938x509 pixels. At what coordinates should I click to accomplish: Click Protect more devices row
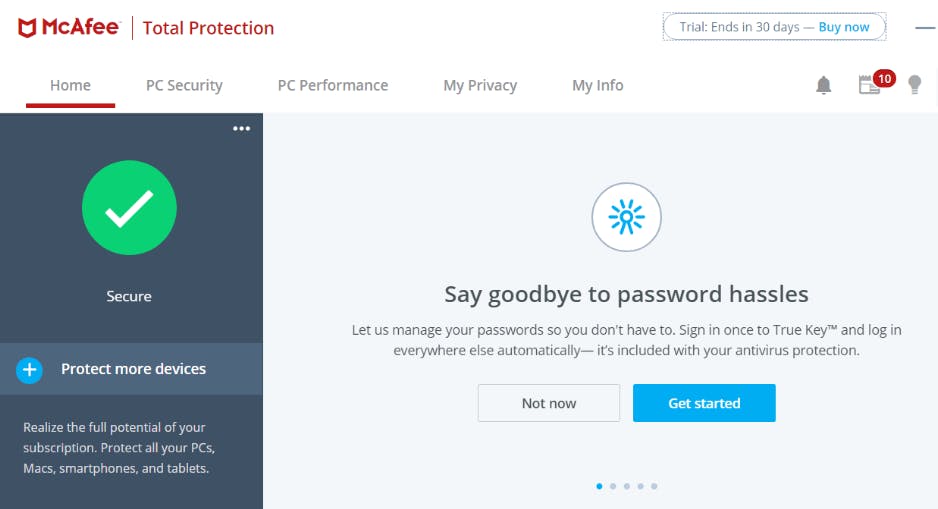coord(131,369)
